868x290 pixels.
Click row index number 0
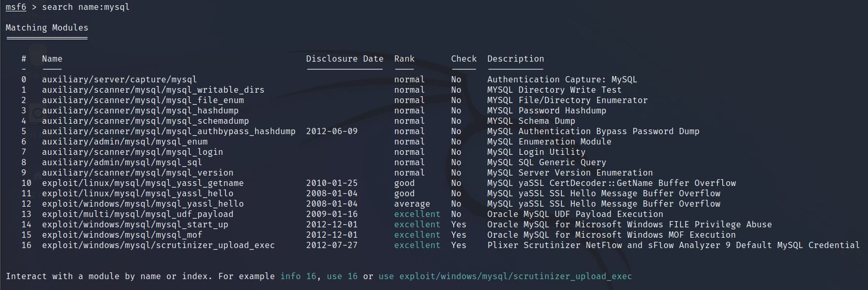point(24,80)
